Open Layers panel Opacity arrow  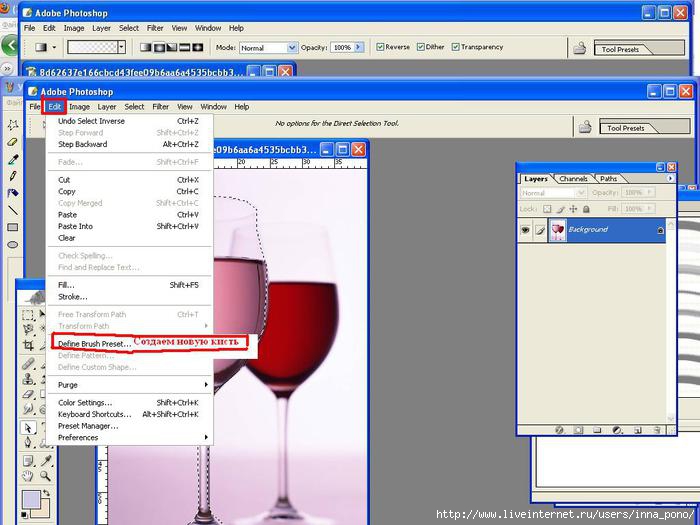point(650,192)
